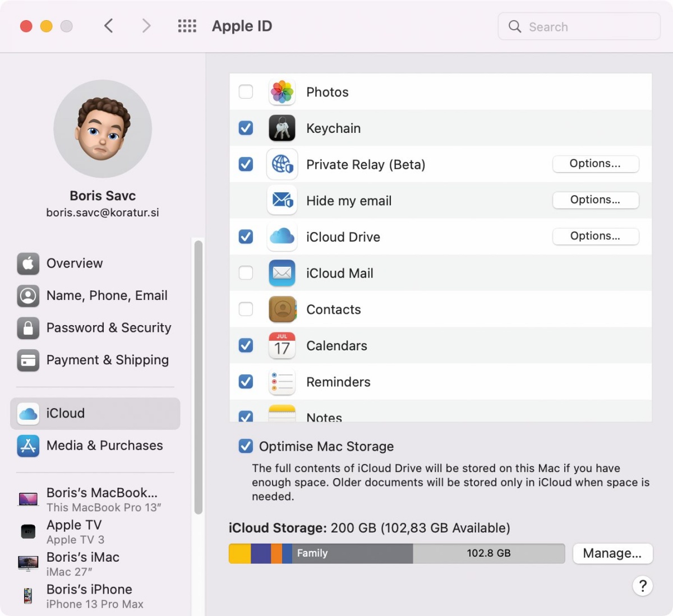Click the Reminders app icon
Screen dimensions: 673x616
(282, 382)
